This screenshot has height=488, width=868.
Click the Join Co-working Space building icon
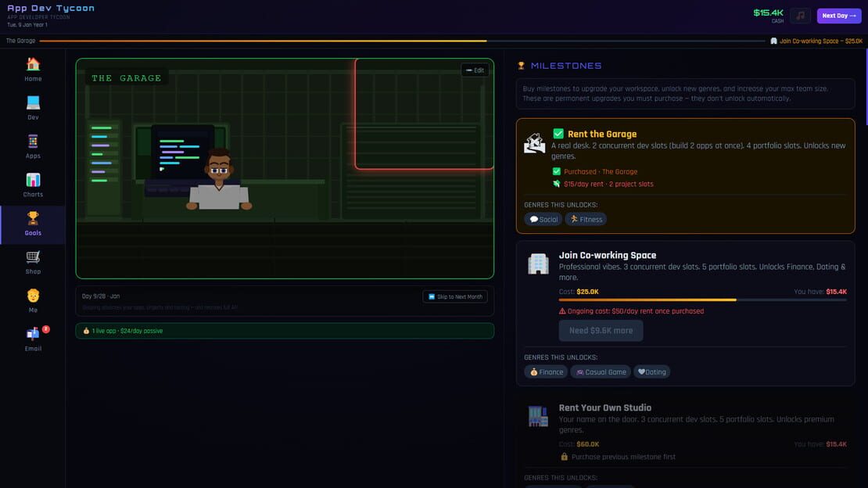tap(538, 264)
